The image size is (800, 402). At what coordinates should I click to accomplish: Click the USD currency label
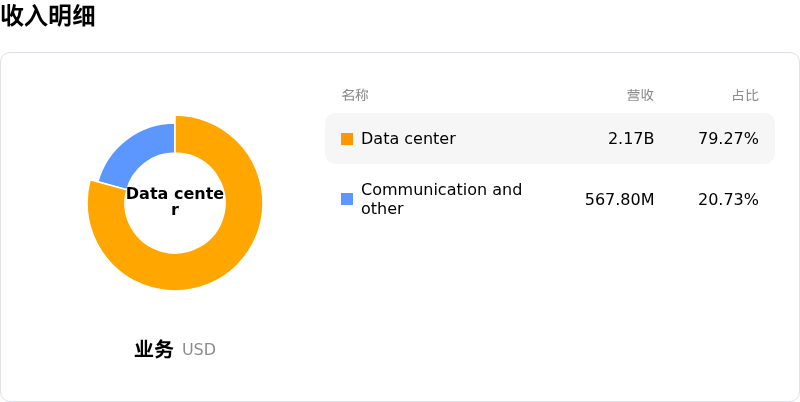(x=199, y=349)
